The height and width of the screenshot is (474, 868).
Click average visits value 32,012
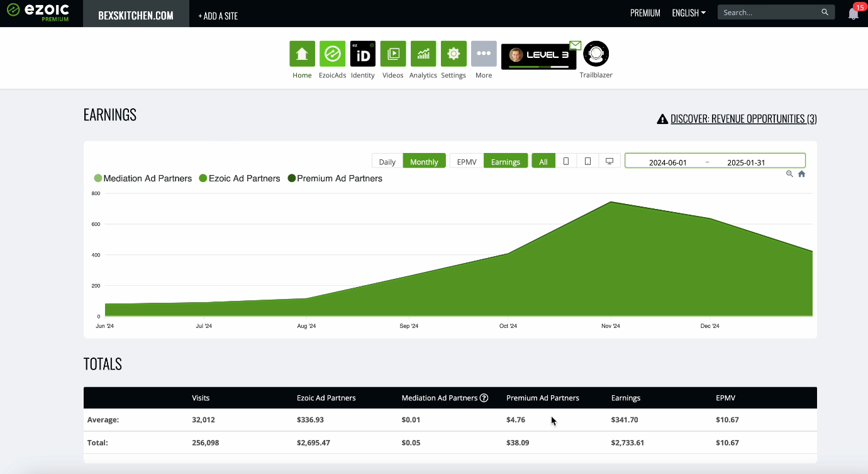point(203,419)
